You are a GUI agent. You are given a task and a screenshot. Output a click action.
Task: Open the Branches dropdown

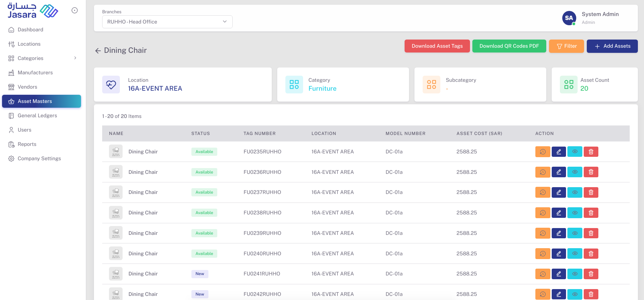167,22
